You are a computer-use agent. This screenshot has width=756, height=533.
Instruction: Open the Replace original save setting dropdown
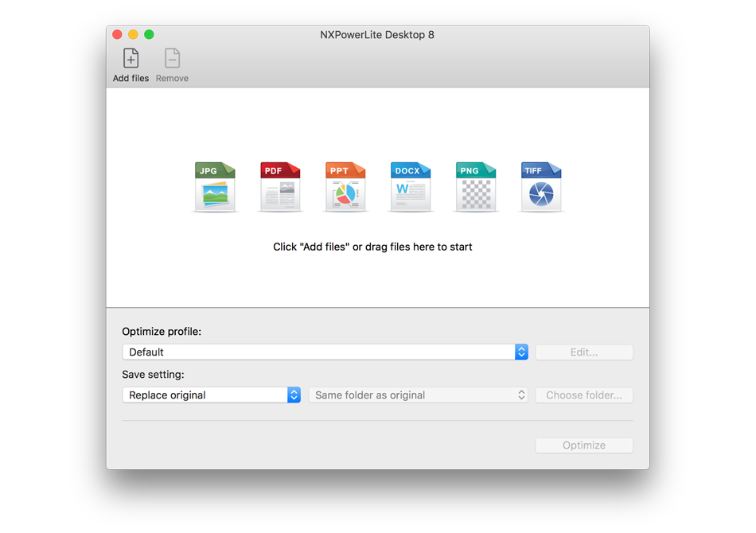[x=211, y=395]
